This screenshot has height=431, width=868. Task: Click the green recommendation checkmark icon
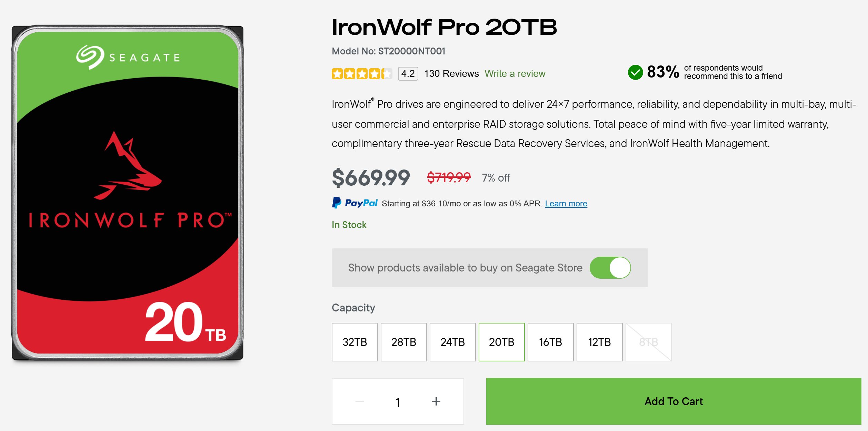[x=635, y=72]
